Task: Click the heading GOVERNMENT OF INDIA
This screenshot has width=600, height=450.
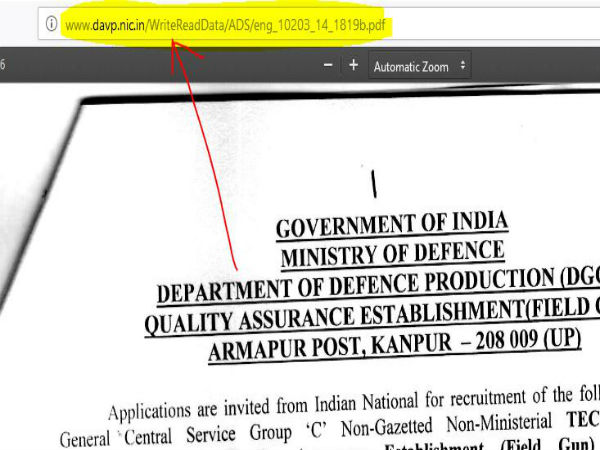Action: pos(392,225)
